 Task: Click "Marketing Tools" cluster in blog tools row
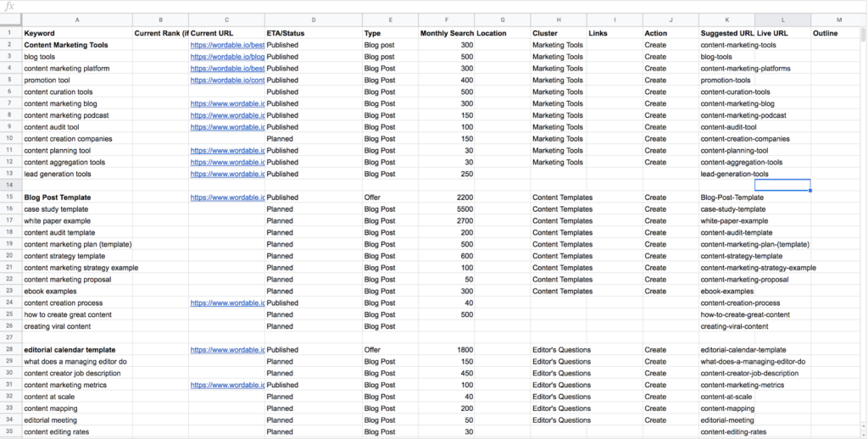559,57
